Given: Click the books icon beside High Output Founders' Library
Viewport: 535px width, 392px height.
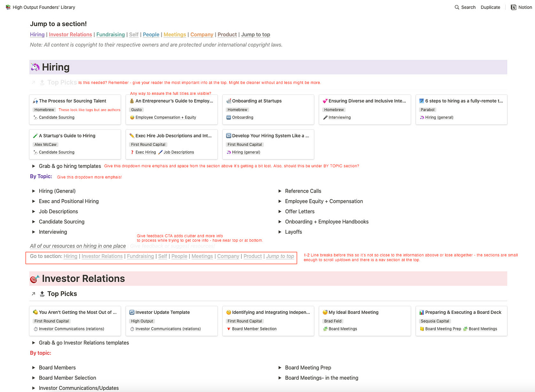Looking at the screenshot, I should pyautogui.click(x=8, y=7).
